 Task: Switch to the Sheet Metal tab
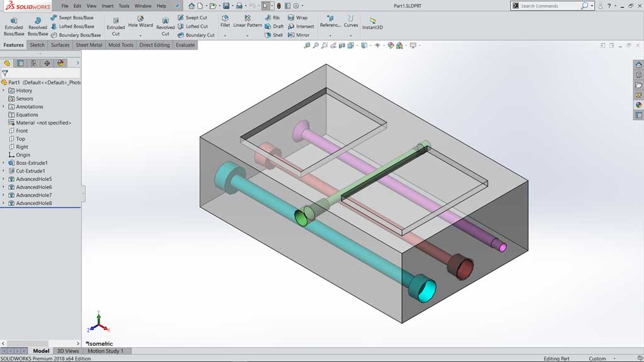88,45
